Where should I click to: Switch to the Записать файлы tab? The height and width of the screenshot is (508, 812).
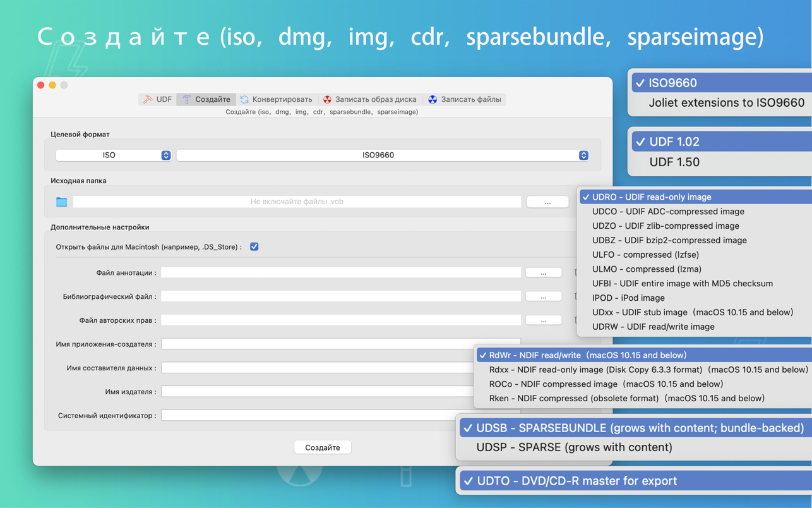(470, 99)
